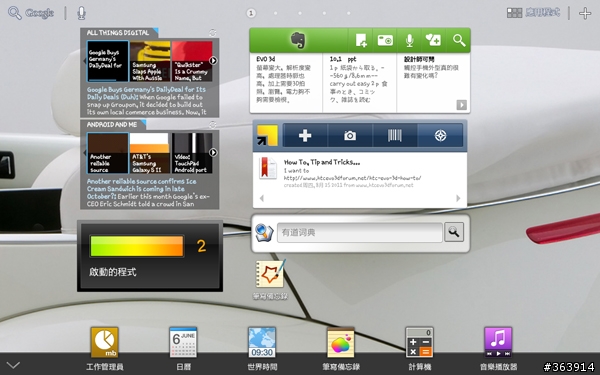Tap the Youdao dictionary search button
This screenshot has height=375, width=600.
click(x=454, y=232)
